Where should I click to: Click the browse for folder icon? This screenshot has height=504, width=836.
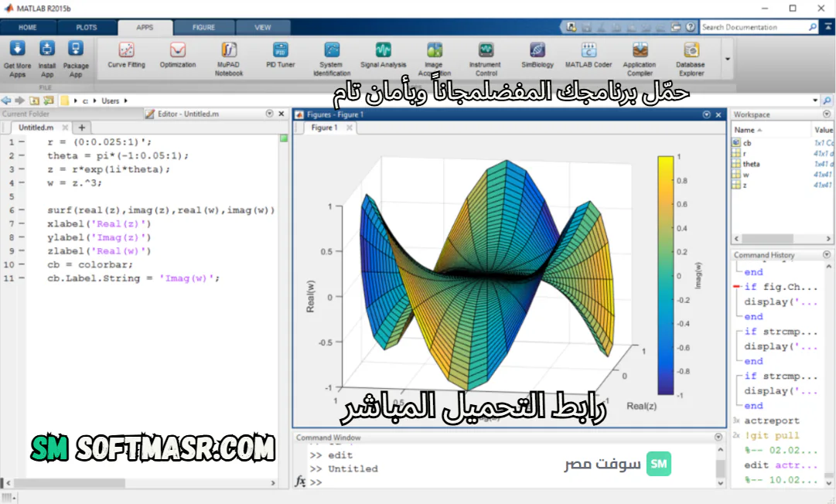tap(49, 100)
